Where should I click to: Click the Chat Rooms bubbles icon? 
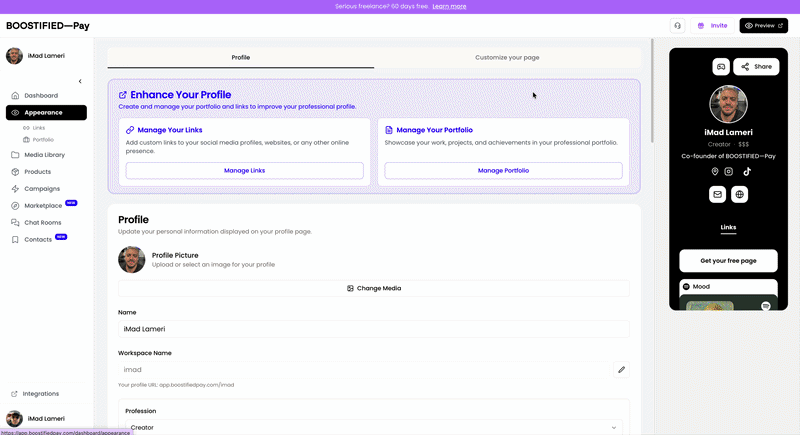(15, 222)
